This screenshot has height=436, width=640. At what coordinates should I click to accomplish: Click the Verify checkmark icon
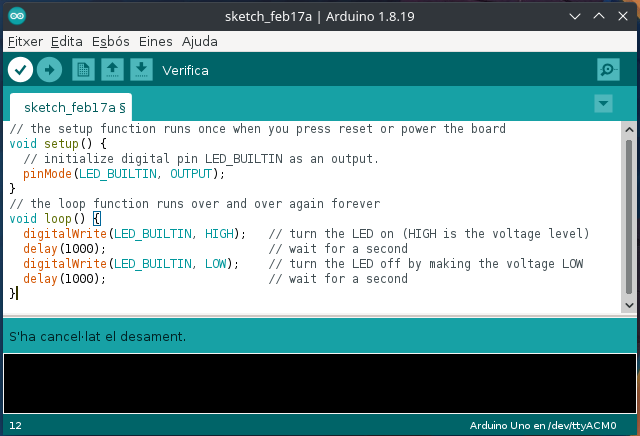20,70
